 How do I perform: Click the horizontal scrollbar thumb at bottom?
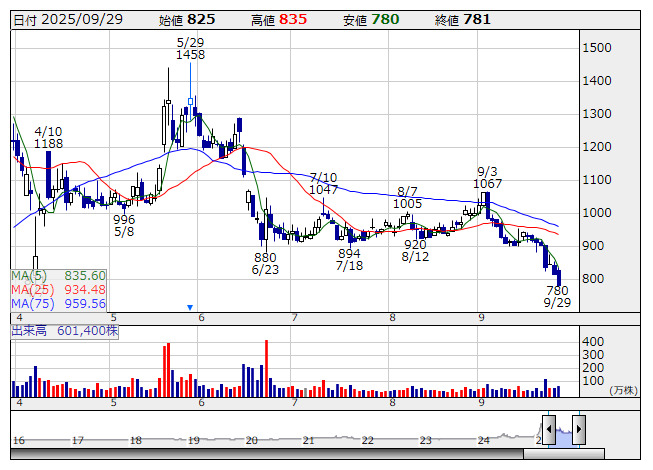tap(564, 454)
